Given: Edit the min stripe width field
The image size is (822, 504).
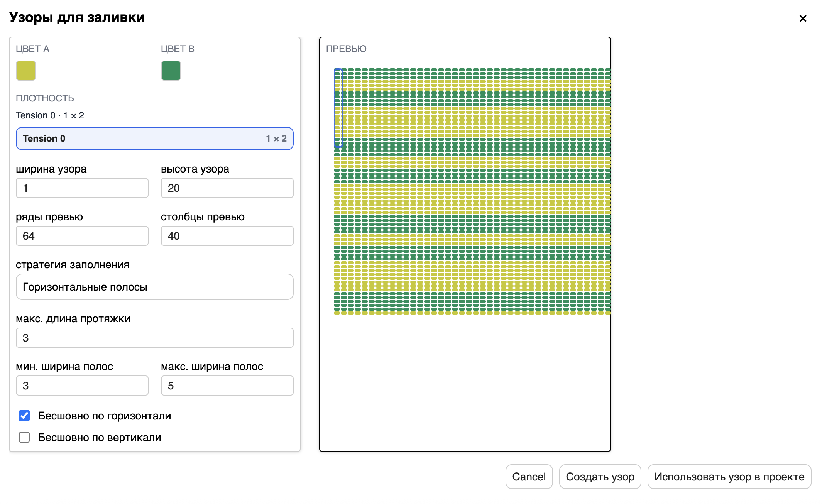Looking at the screenshot, I should (82, 386).
